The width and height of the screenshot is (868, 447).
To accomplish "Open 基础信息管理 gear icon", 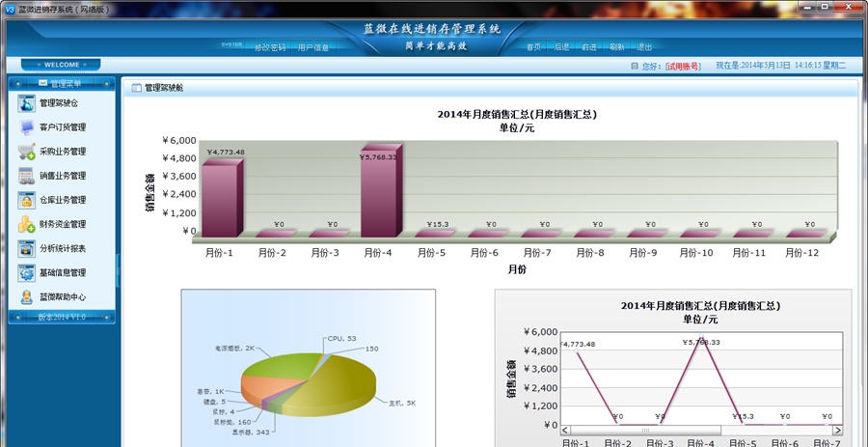I will (x=26, y=272).
